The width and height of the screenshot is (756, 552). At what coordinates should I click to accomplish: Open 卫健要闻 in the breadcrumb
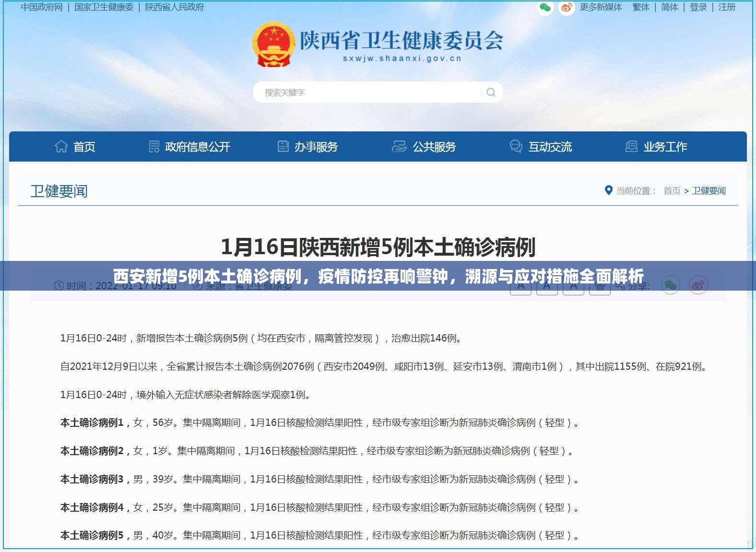(x=709, y=191)
